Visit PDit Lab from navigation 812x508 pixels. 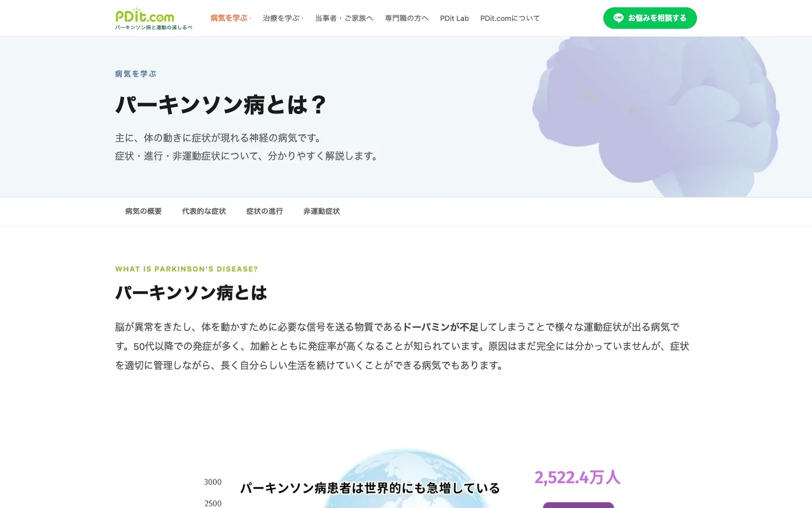click(454, 18)
